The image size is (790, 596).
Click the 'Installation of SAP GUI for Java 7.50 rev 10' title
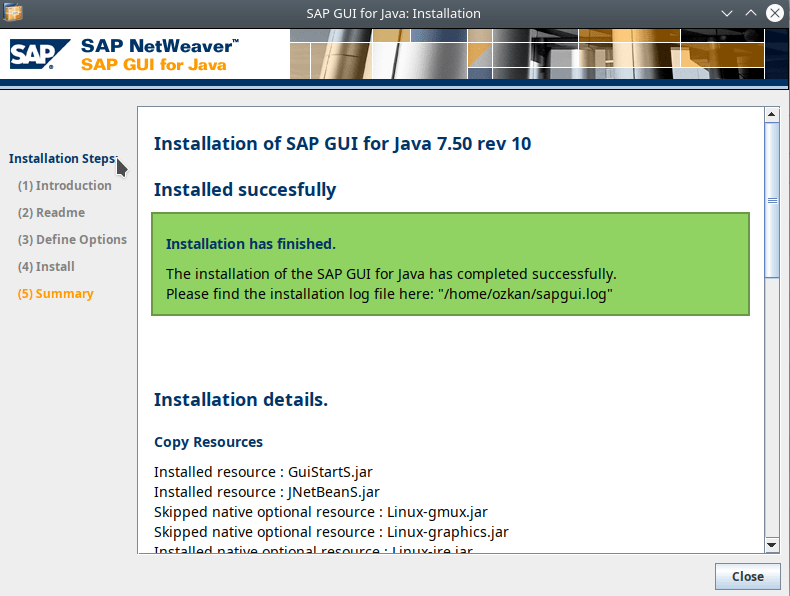(342, 144)
